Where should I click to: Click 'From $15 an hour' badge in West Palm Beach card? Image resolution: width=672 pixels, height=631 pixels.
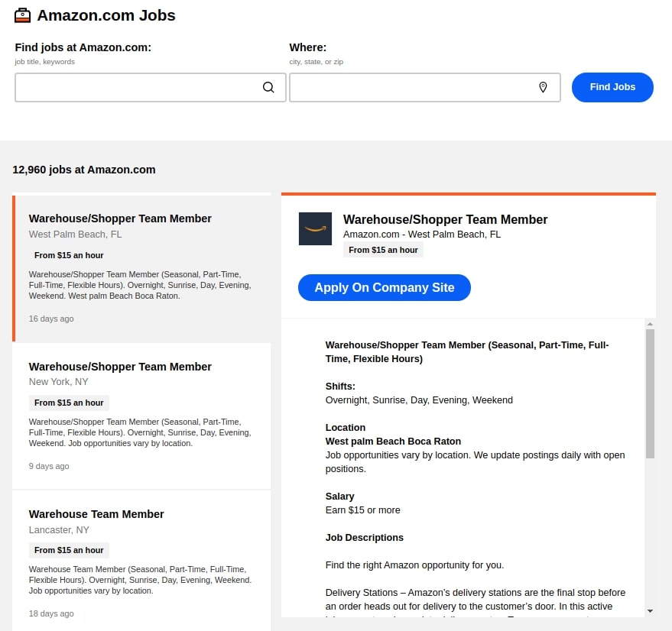point(69,255)
